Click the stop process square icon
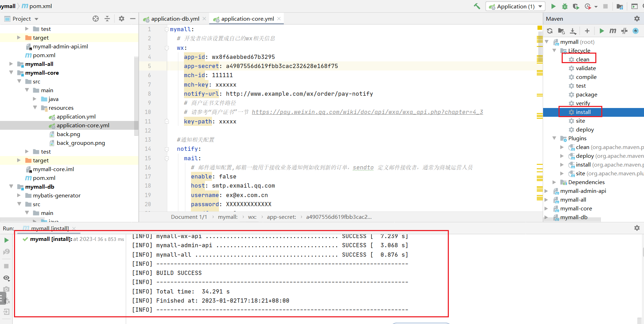This screenshot has width=644, height=324. pos(605,6)
